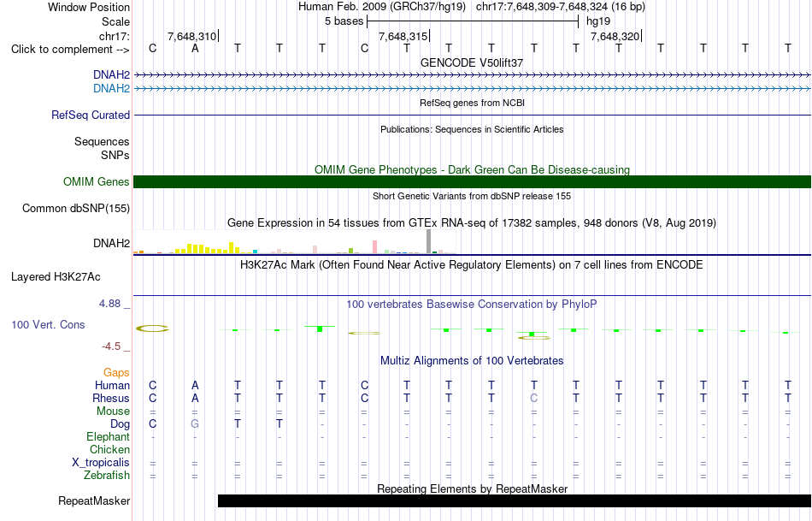Select the X_tropicalis alignment row label

(x=101, y=463)
